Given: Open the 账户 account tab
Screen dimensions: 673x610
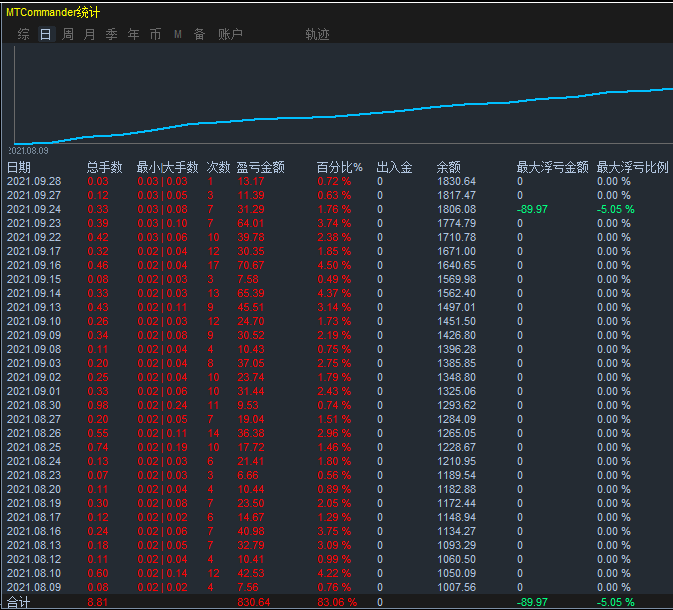Looking at the screenshot, I should click(x=230, y=34).
